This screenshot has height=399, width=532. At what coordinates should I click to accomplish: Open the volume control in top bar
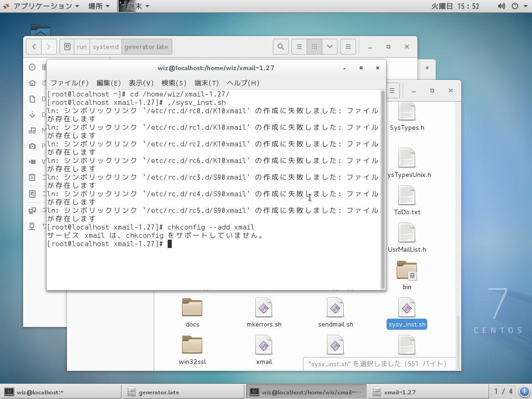[502, 6]
